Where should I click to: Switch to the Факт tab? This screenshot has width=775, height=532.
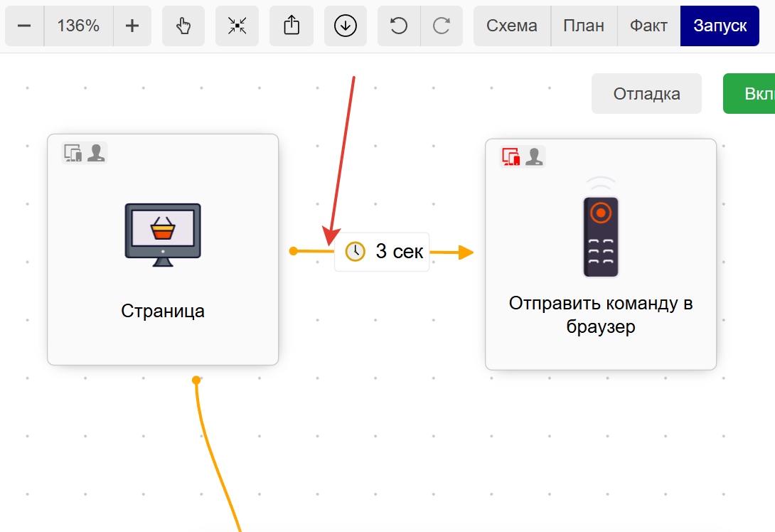tap(648, 26)
